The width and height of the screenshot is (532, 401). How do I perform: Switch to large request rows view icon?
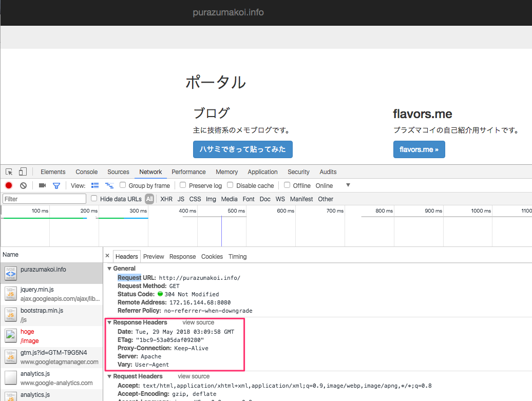(x=95, y=185)
